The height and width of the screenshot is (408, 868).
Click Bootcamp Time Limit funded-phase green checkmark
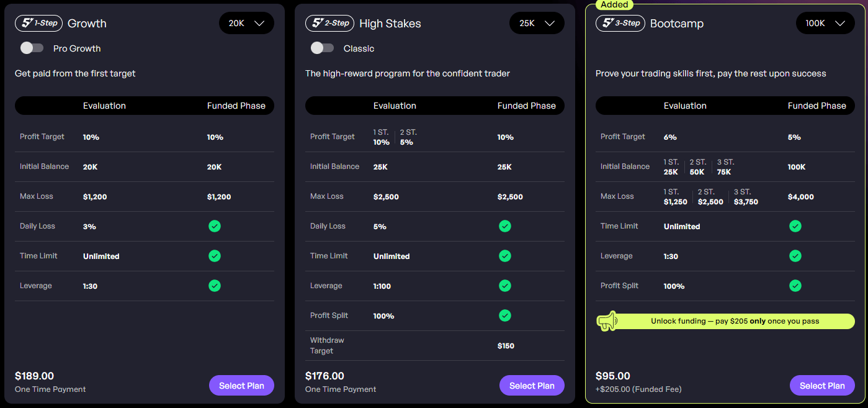(795, 226)
